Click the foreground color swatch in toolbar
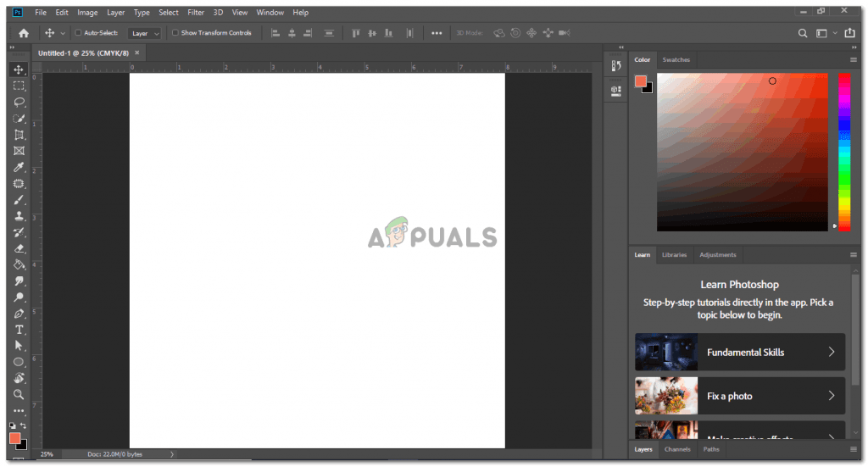This screenshot has width=868, height=467. 15,438
